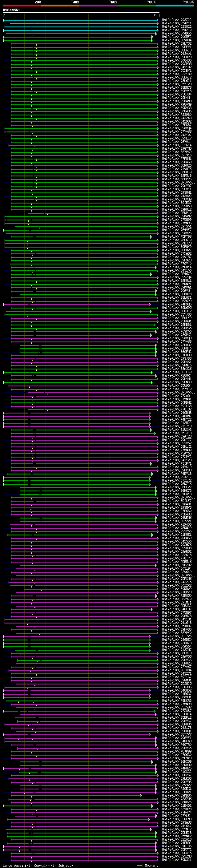
Task: Open hit UniRef100_Q93Z22
Action: [x=177, y=20]
